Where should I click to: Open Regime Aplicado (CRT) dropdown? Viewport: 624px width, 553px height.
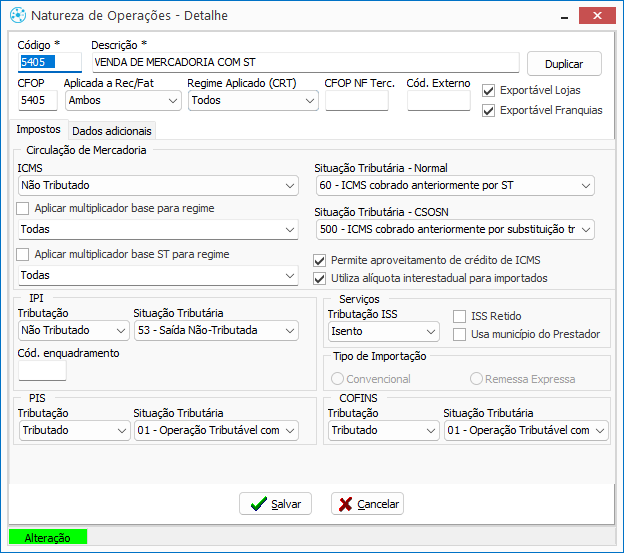point(253,100)
